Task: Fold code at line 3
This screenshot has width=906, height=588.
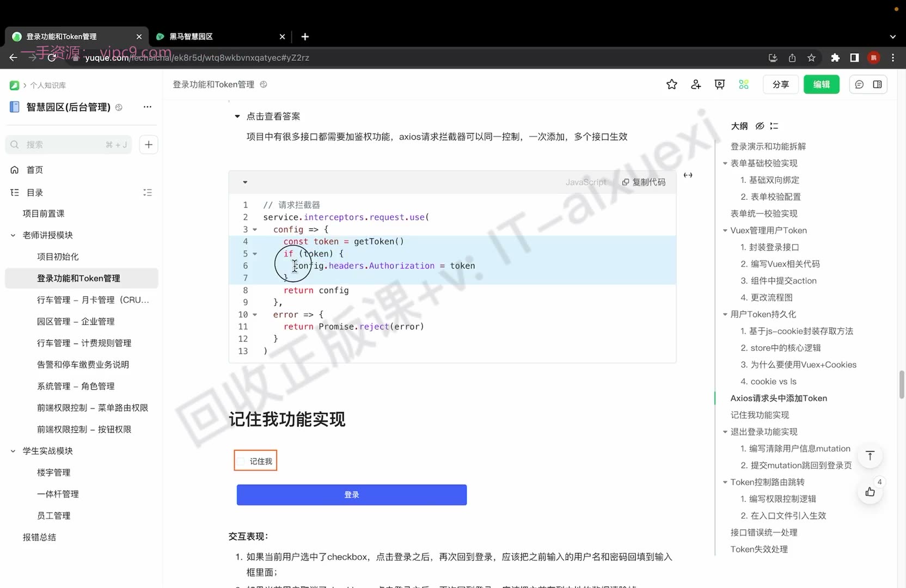Action: point(255,229)
